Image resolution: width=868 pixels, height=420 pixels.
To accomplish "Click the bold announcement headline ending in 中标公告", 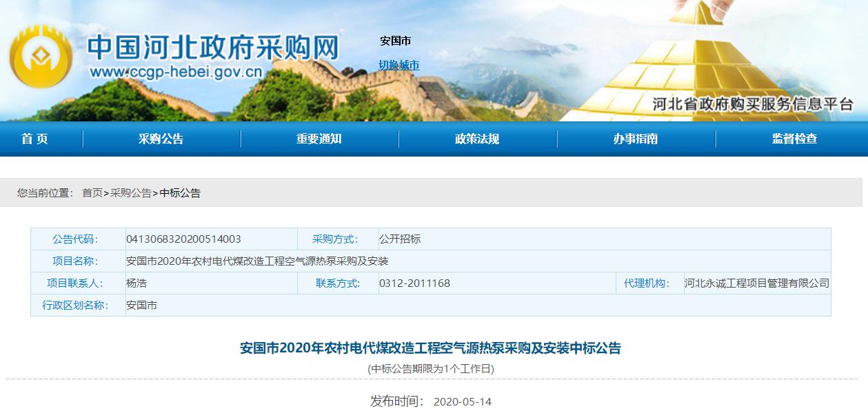I will point(430,348).
